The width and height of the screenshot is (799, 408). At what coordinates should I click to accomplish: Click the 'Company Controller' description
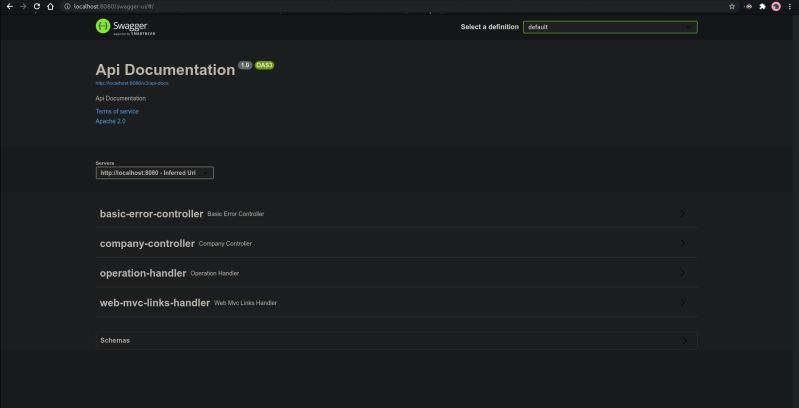pos(225,243)
